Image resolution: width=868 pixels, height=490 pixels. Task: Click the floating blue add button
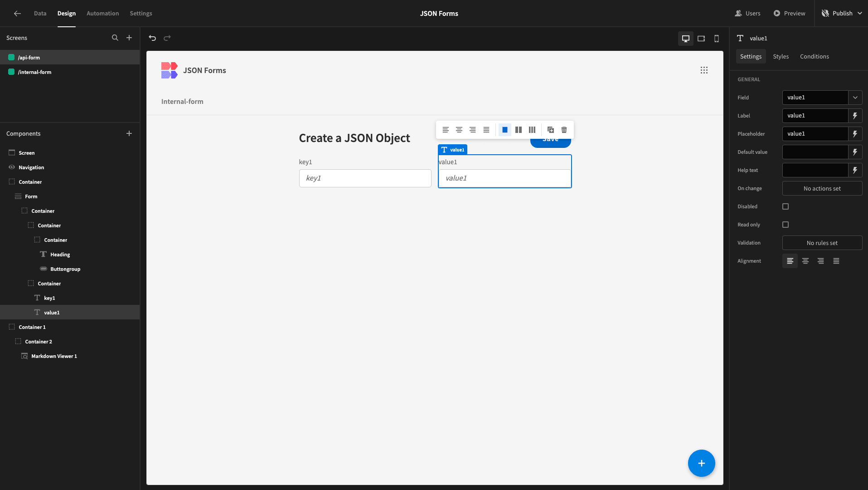pyautogui.click(x=701, y=463)
